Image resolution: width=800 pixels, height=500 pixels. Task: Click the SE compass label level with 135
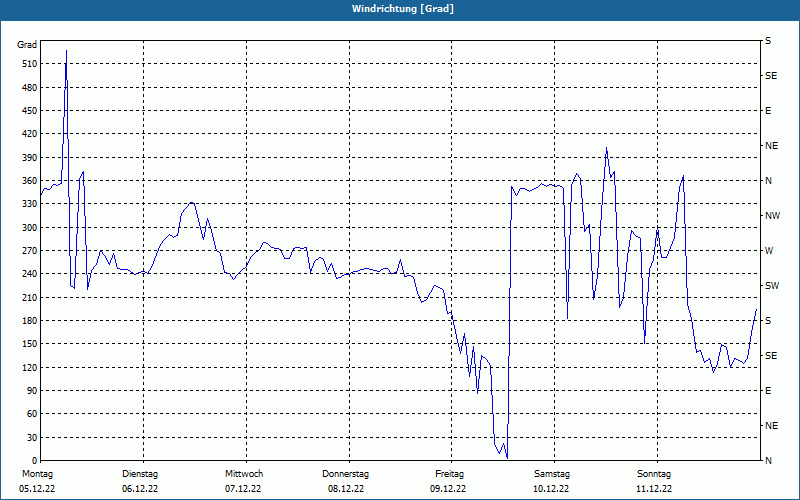(771, 356)
